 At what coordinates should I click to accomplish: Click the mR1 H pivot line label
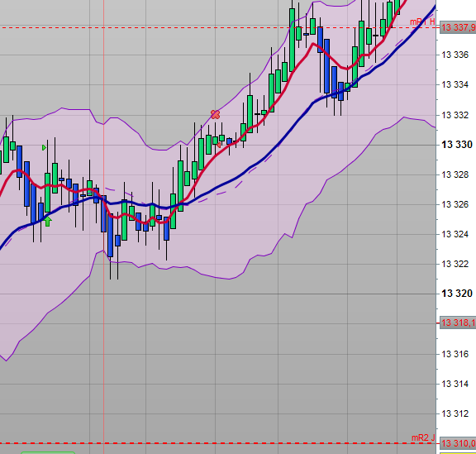click(x=422, y=22)
